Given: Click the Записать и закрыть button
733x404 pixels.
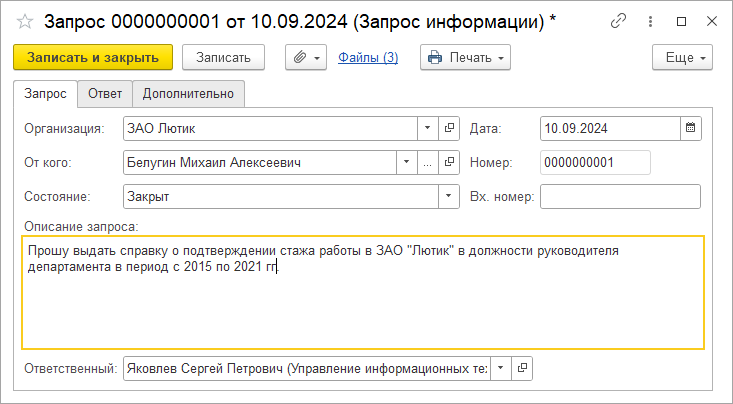Looking at the screenshot, I should 93,58.
